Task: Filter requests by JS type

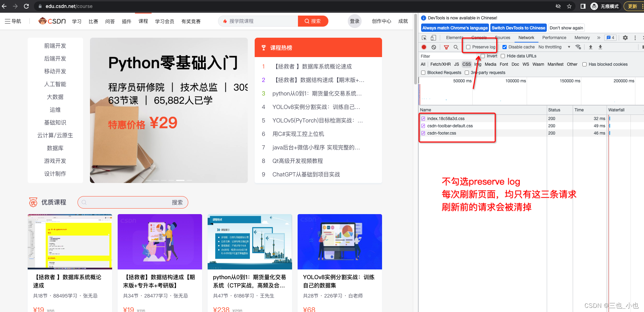Action: tap(456, 64)
